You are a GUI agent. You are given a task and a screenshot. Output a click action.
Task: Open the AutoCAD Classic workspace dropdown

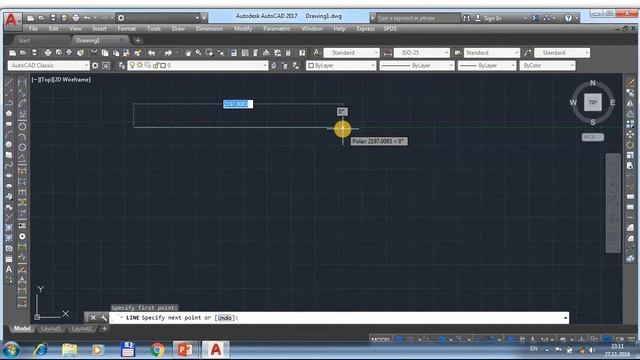[48, 65]
